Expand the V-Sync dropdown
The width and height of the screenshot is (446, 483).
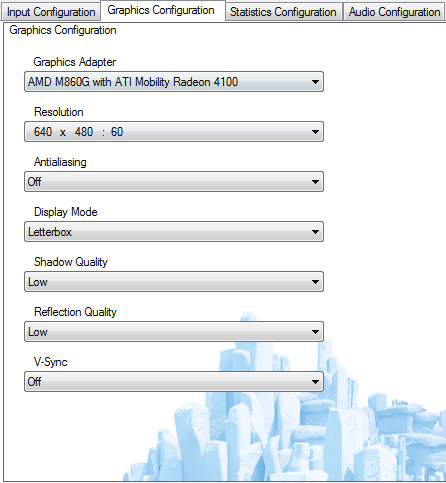(x=174, y=382)
